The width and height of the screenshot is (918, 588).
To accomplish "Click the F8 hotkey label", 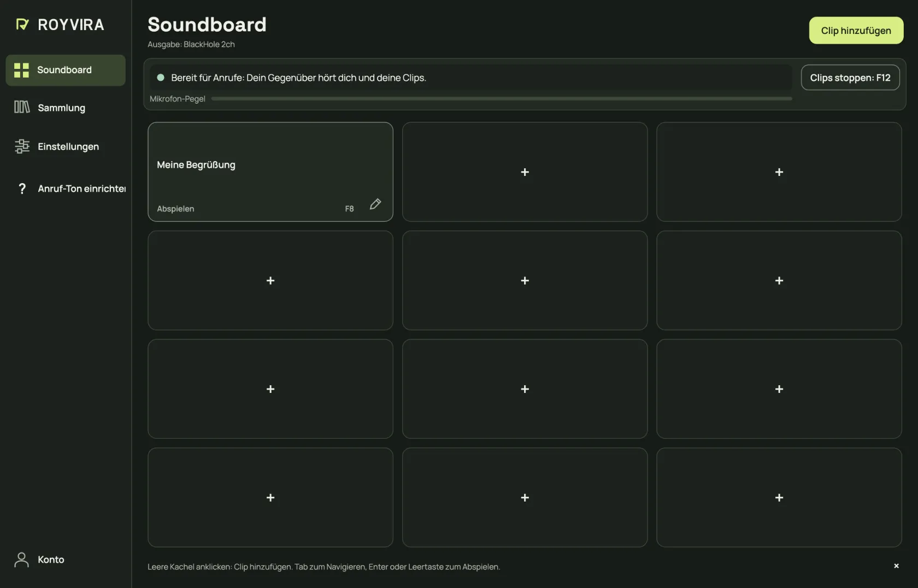I will pyautogui.click(x=349, y=209).
